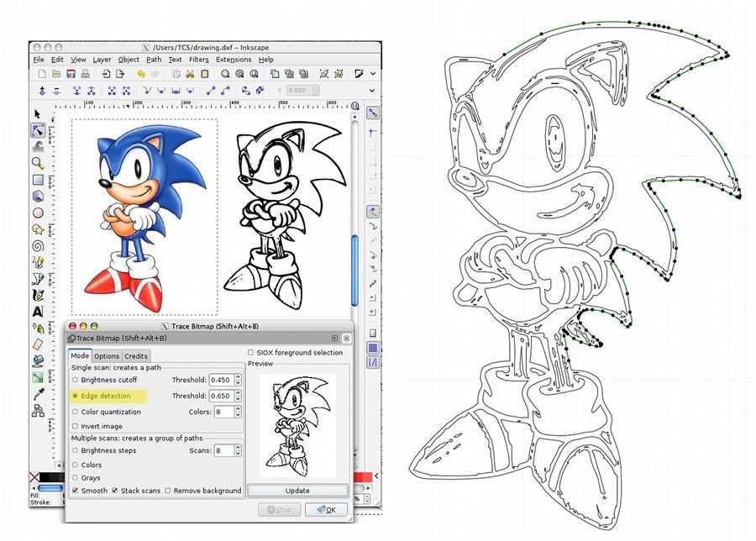756x541 pixels.
Task: Enable the Edge detection scan mode
Action: coord(76,395)
